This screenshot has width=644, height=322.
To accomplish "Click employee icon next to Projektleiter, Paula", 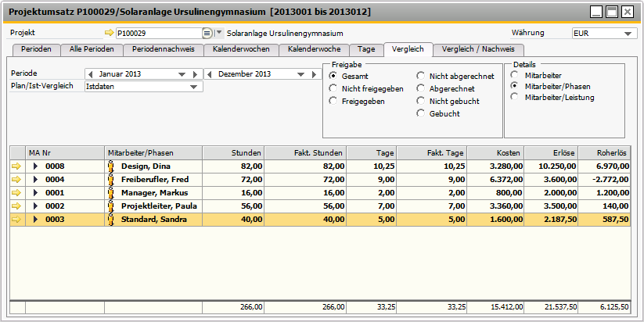I will (x=110, y=206).
